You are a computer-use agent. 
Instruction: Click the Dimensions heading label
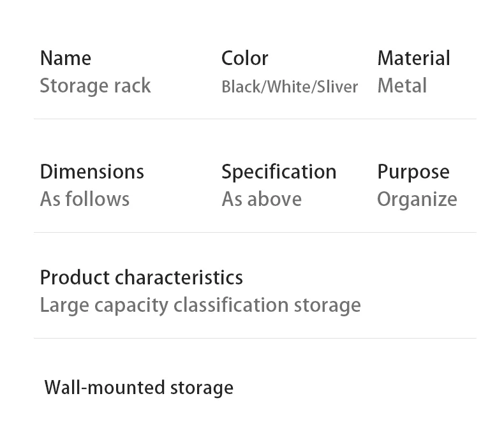92,172
